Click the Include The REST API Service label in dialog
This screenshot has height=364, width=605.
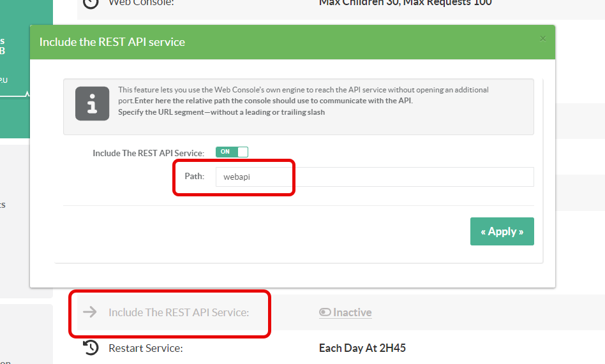coord(148,153)
